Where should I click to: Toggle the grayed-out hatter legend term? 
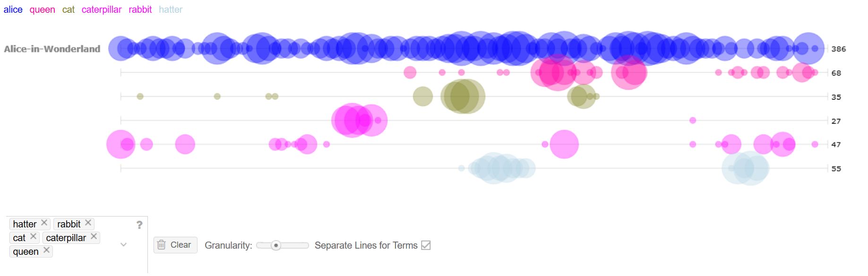pyautogui.click(x=171, y=9)
